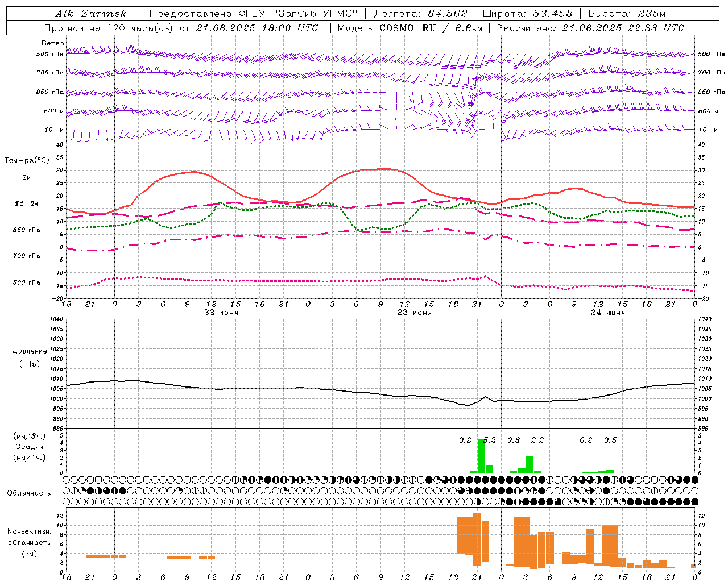Click the solid red line under '2м' legend
Image resolution: width=728 pixels, height=582 pixels.
(x=26, y=184)
